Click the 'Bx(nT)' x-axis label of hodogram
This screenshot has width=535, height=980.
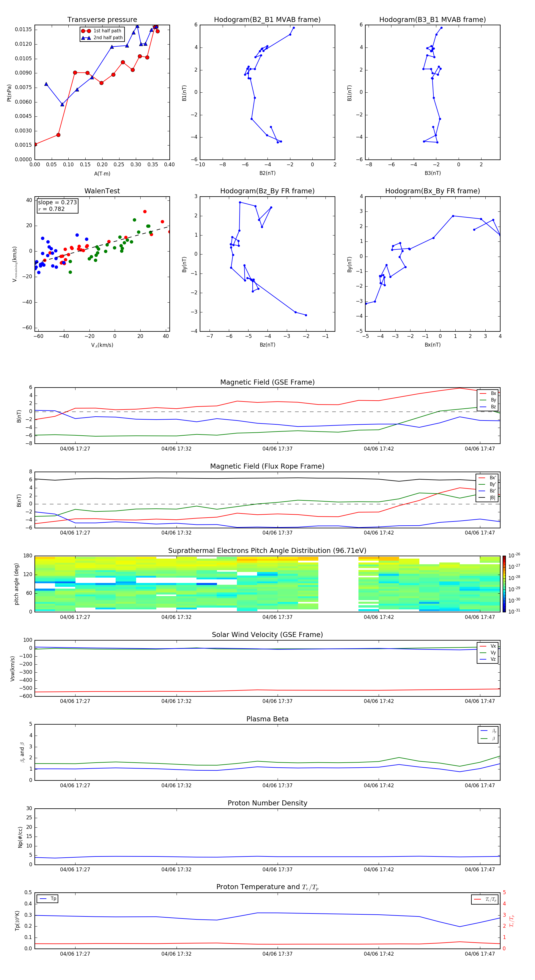(432, 345)
